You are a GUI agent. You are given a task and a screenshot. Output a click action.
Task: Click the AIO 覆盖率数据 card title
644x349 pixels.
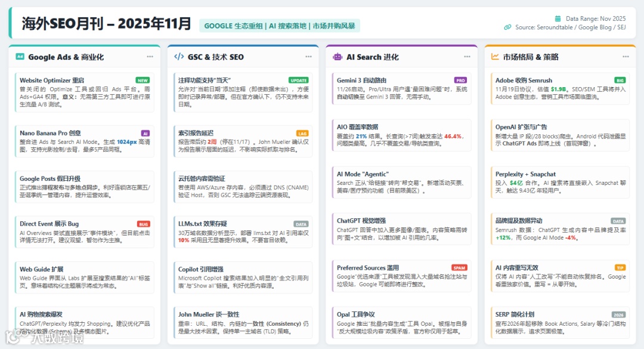357,127
